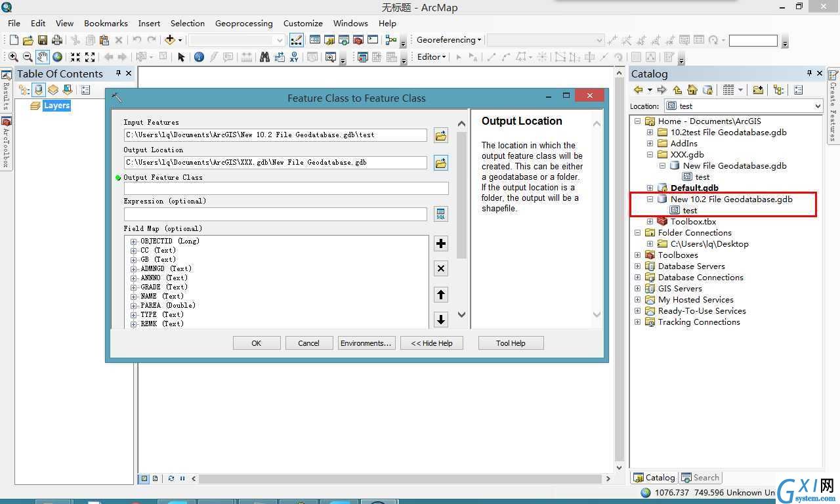The width and height of the screenshot is (840, 504).
Task: Click the Output Feature Class input field
Action: (x=286, y=188)
